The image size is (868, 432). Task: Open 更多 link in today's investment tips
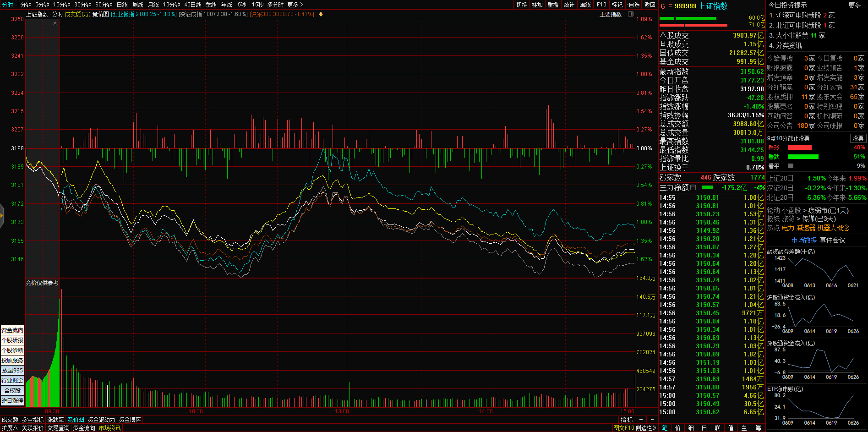pos(855,5)
